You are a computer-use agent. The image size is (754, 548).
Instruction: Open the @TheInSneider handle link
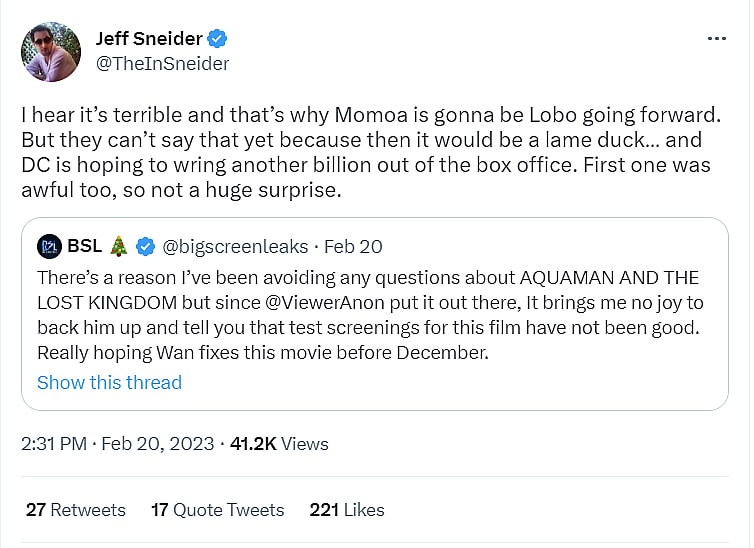coord(162,63)
